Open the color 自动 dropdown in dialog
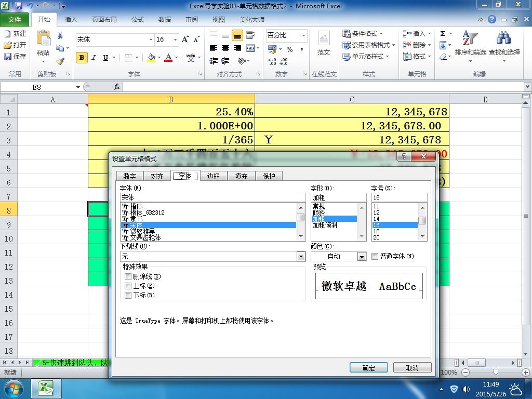 pyautogui.click(x=362, y=257)
